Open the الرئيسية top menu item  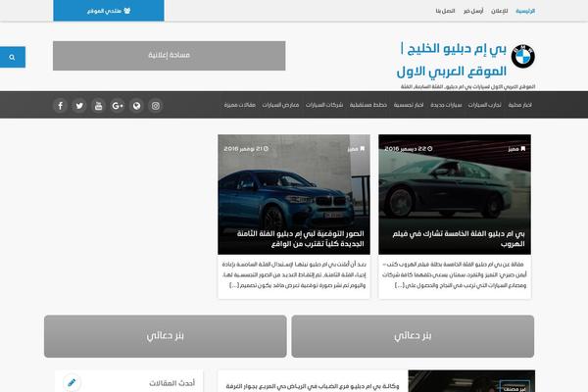coord(525,11)
